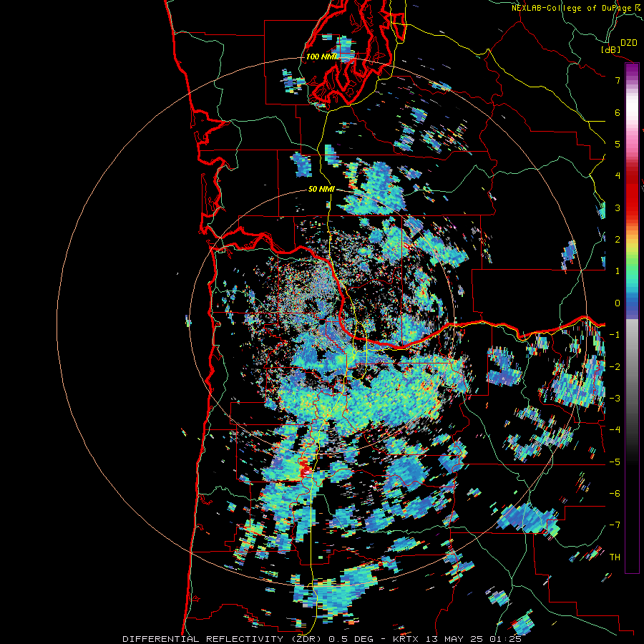Click the 0 value on color scale
Viewport: 644px width, 644px height.
click(617, 303)
